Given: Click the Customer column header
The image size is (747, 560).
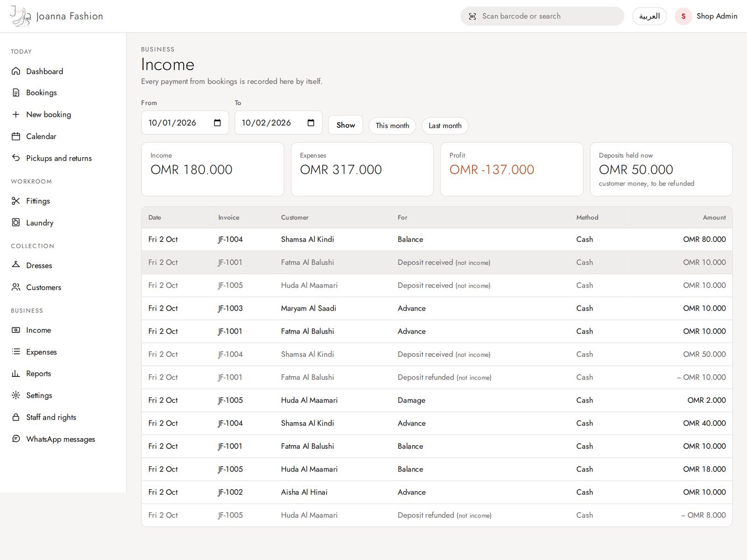Looking at the screenshot, I should click(295, 218).
